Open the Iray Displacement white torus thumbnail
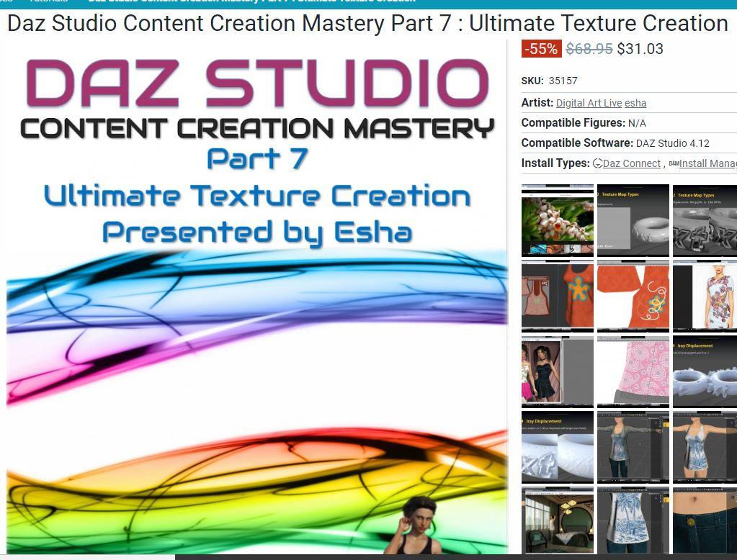Viewport: 737px width, 560px height. click(558, 447)
